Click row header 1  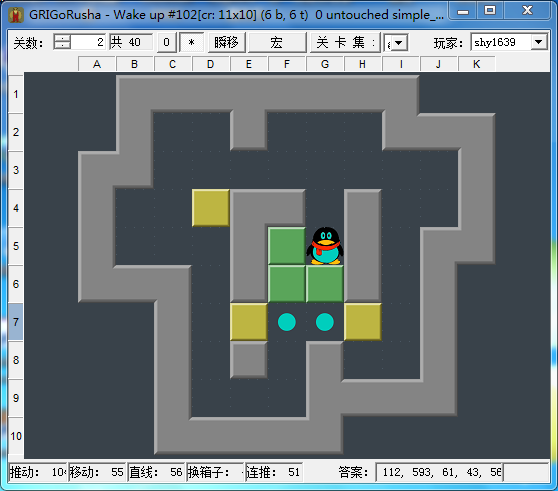(x=16, y=94)
